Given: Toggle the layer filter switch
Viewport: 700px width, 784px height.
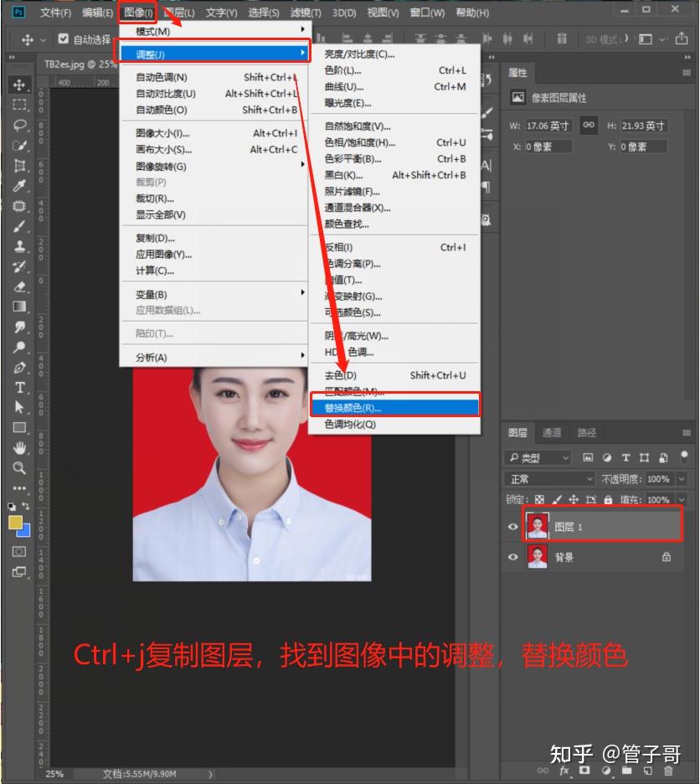Looking at the screenshot, I should [683, 456].
